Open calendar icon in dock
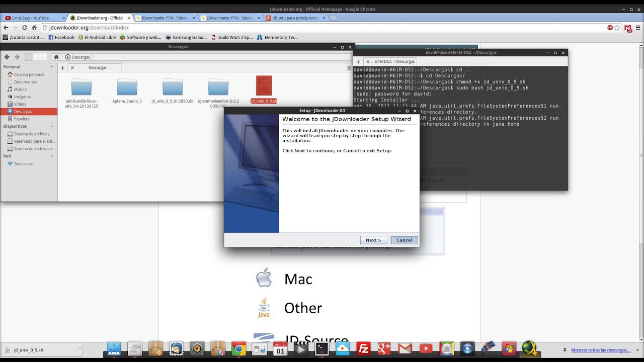Screen dimensions: 644x362 pos(280,349)
